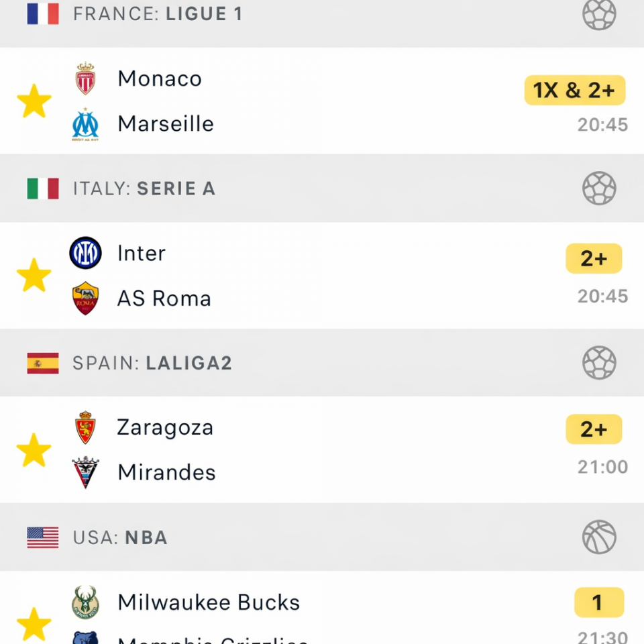This screenshot has height=644, width=644.
Task: Click the soccer ball icon for Serie A
Action: [x=599, y=189]
